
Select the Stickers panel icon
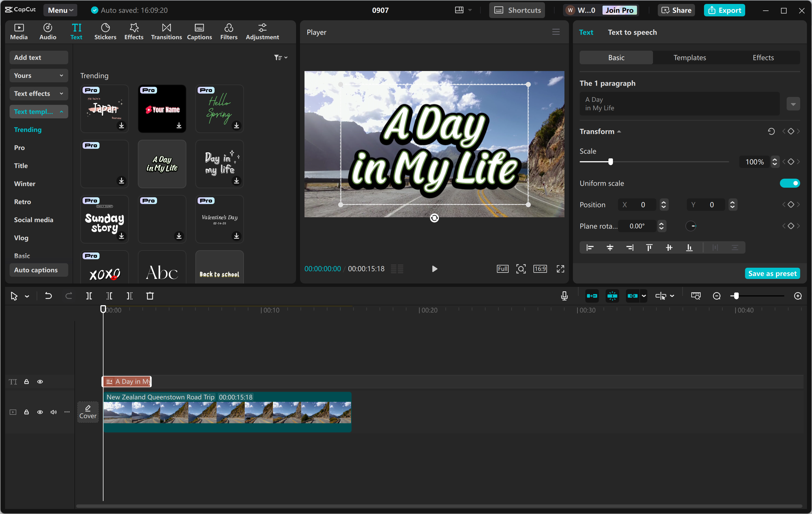105,31
